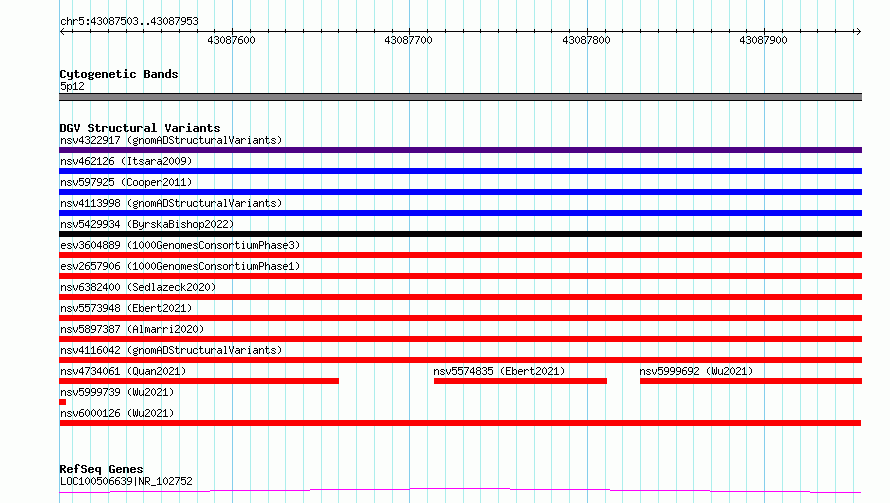Select the blue nsv462126 variant bar
The width and height of the screenshot is (890, 503).
pyautogui.click(x=460, y=171)
